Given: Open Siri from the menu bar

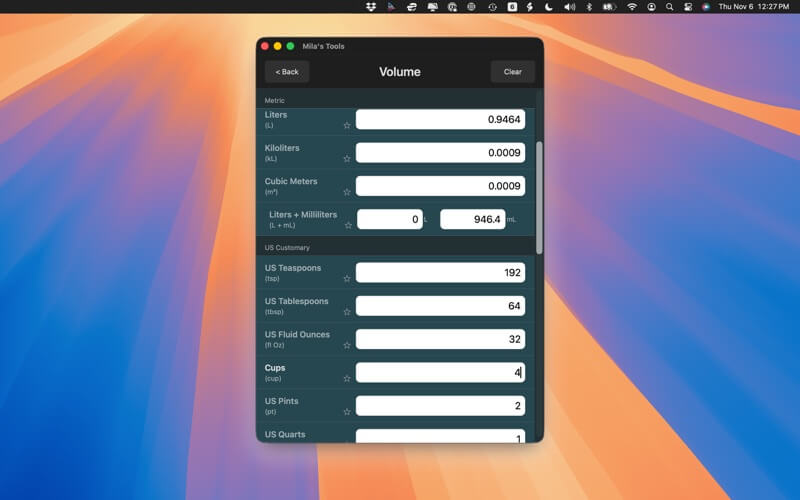Looking at the screenshot, I should click(x=706, y=7).
